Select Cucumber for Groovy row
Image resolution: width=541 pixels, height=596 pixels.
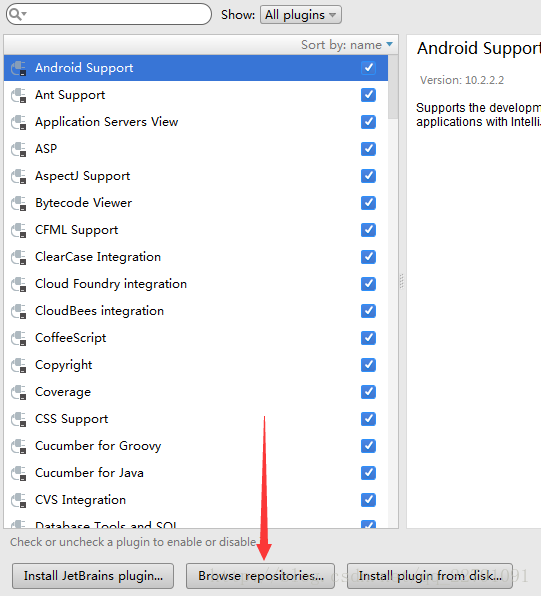click(x=196, y=446)
